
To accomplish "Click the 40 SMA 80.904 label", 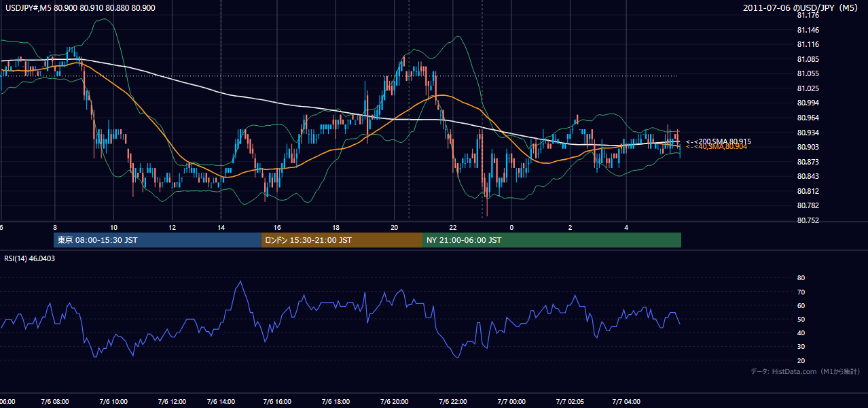I will point(717,146).
